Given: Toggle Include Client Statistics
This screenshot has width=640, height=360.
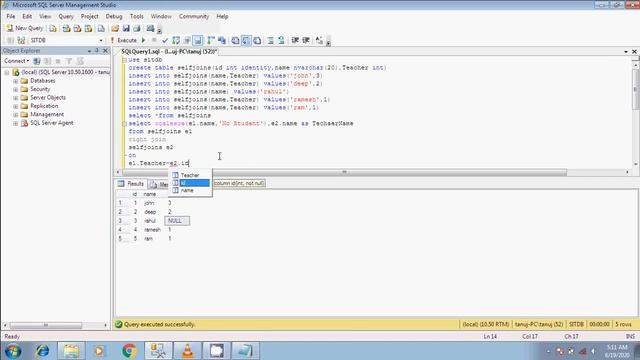Looking at the screenshot, I should 222,40.
